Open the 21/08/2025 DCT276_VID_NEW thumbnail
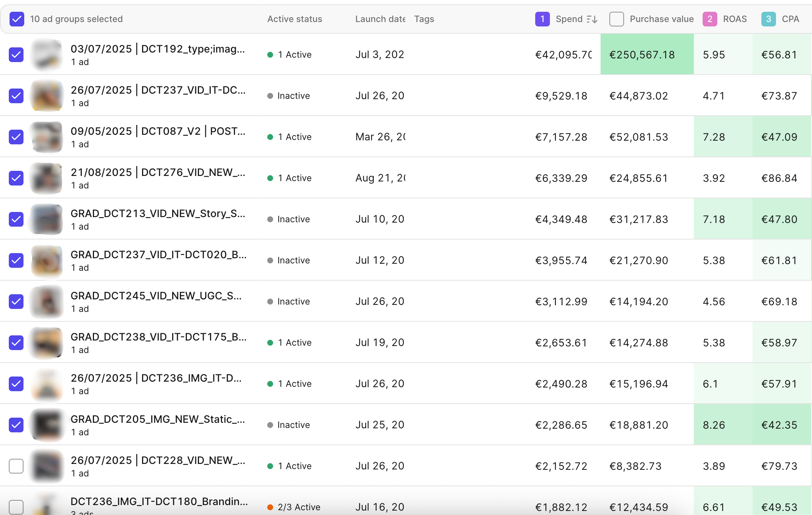The height and width of the screenshot is (515, 812). point(47,178)
